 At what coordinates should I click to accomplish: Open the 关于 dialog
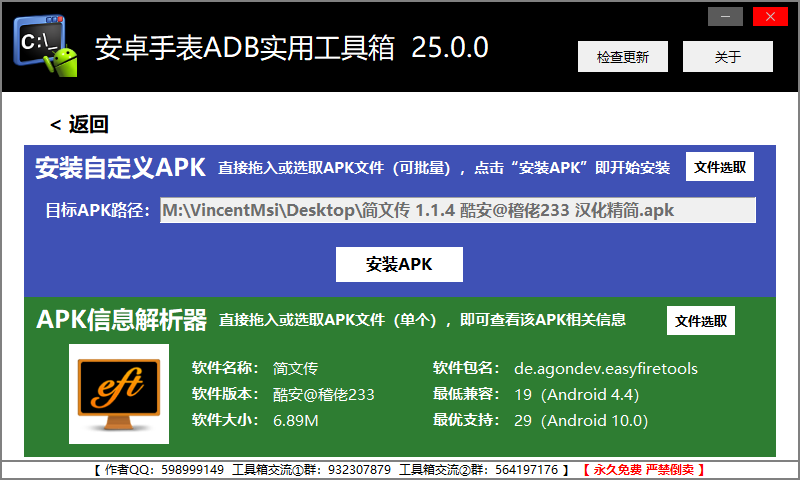(728, 57)
